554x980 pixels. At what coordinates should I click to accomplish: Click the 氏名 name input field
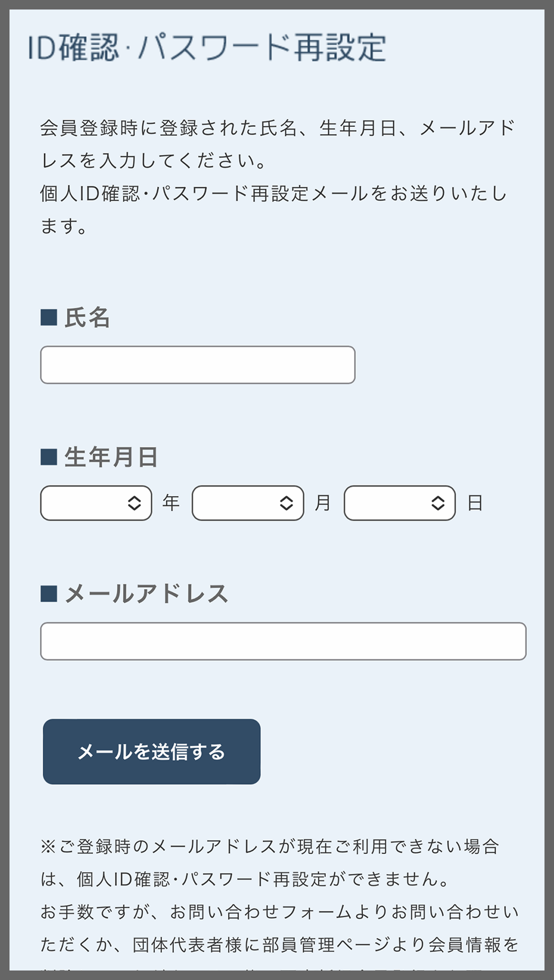pos(198,364)
